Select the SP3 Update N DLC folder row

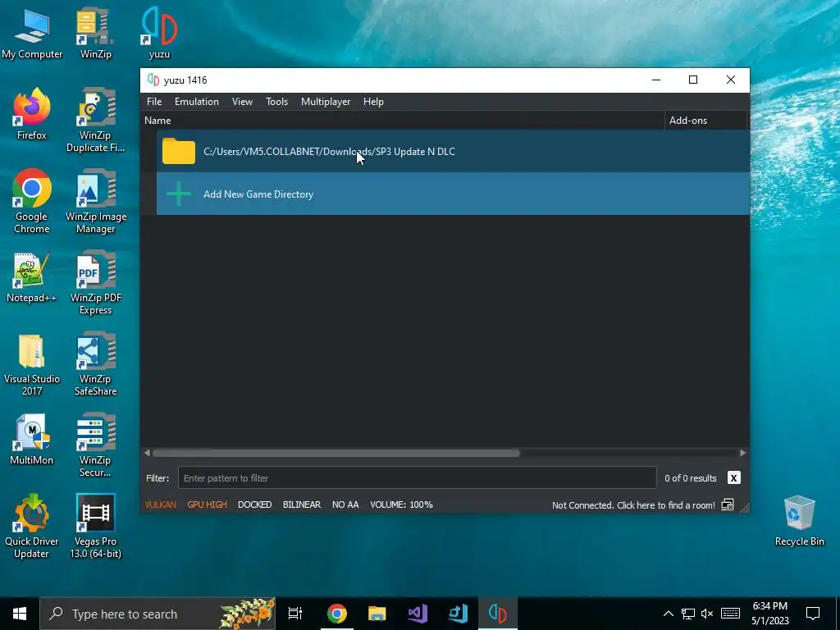(x=453, y=151)
